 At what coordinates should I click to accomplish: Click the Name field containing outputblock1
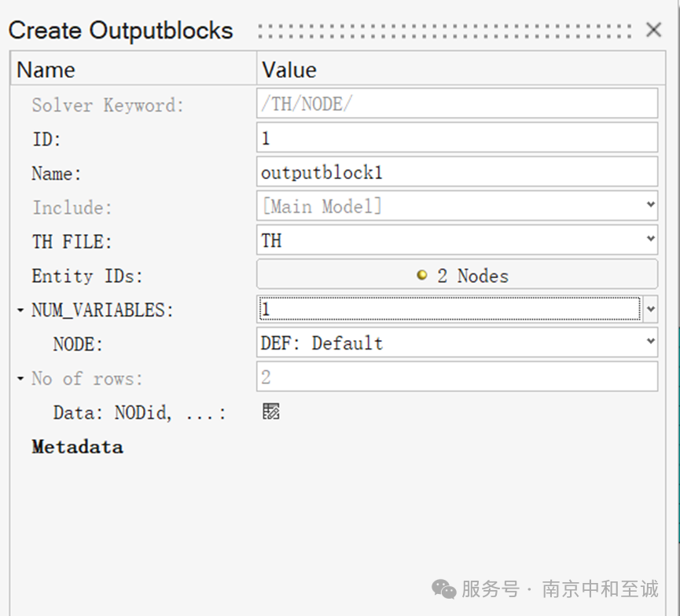[x=457, y=171]
